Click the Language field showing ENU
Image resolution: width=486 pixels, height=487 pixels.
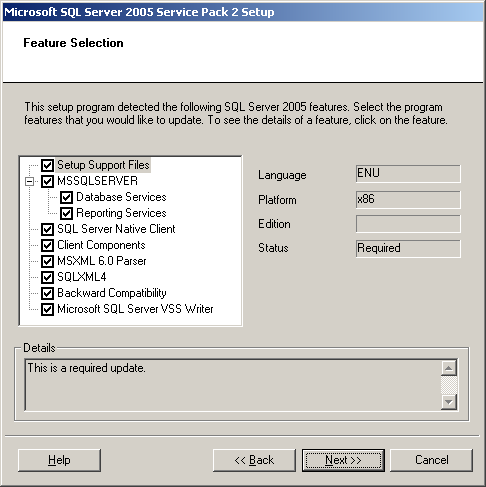(408, 174)
